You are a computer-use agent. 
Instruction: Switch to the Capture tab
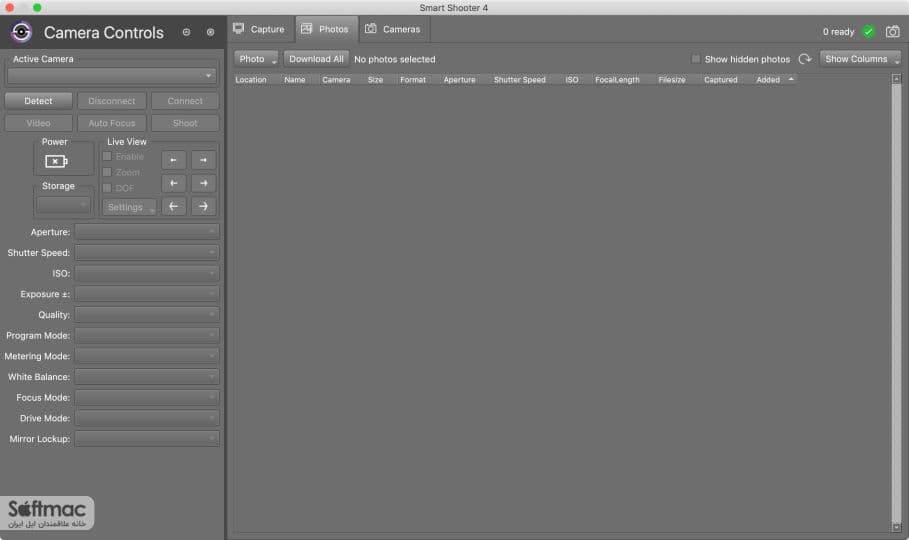click(x=259, y=29)
